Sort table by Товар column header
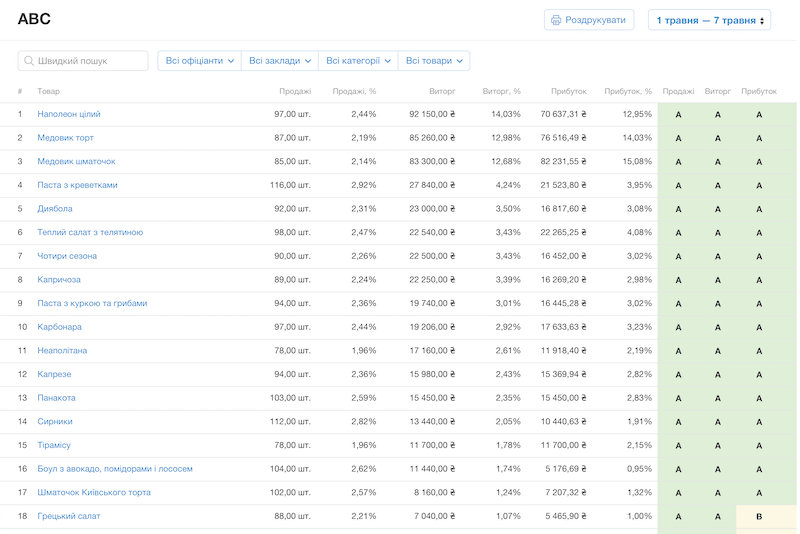This screenshot has width=800, height=534. click(48, 91)
